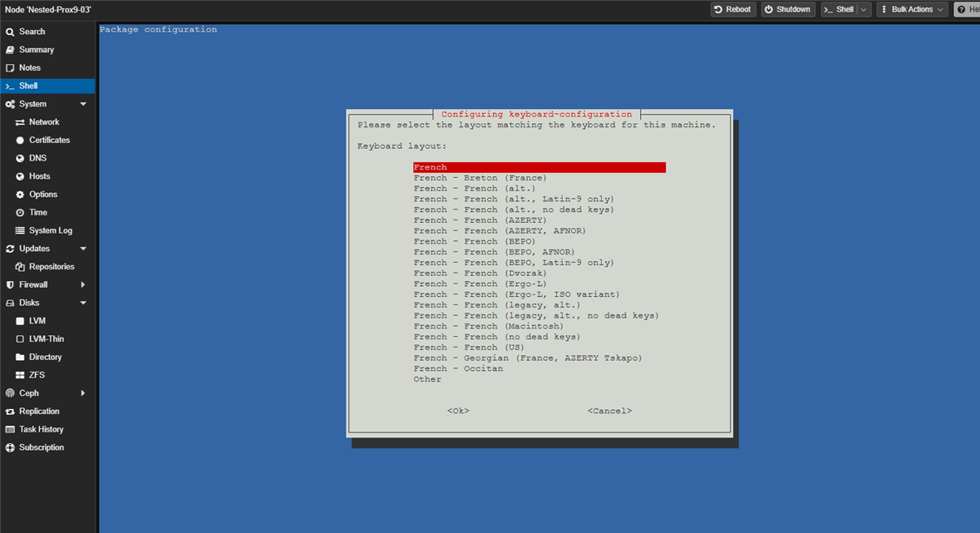Click the Search magnifier icon in sidebar
This screenshot has height=533, width=980.
pos(10,32)
